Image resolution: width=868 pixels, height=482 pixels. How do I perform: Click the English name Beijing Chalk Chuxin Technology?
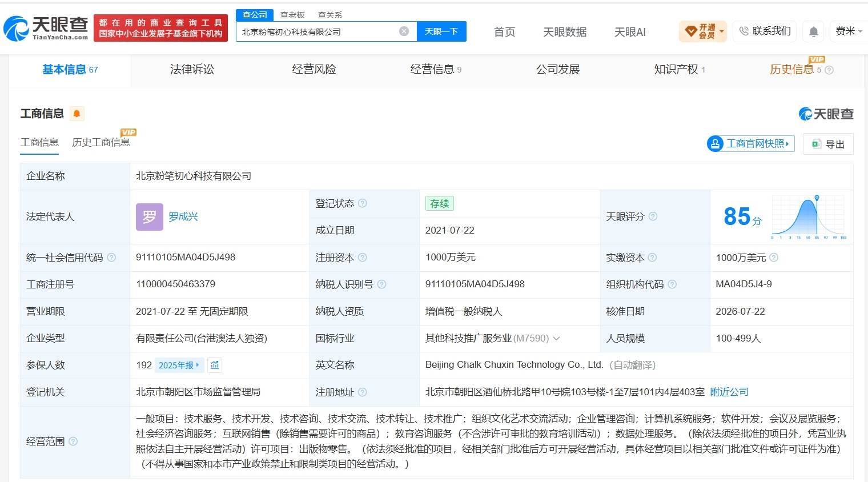point(514,365)
